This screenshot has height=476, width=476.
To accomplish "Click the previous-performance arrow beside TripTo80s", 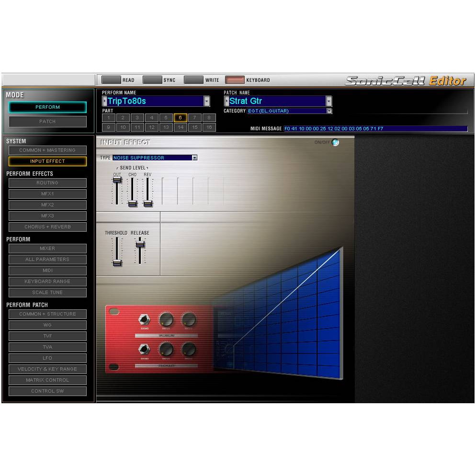I will (105, 101).
